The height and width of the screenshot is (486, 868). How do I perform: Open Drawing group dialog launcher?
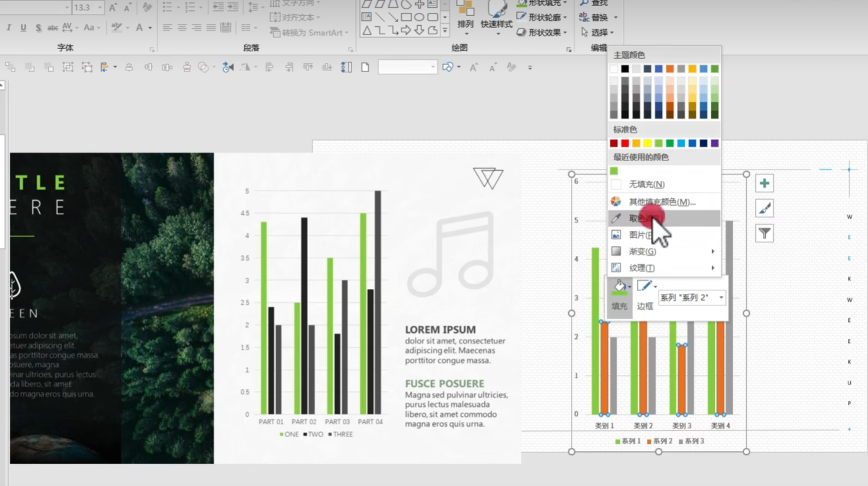tap(569, 49)
